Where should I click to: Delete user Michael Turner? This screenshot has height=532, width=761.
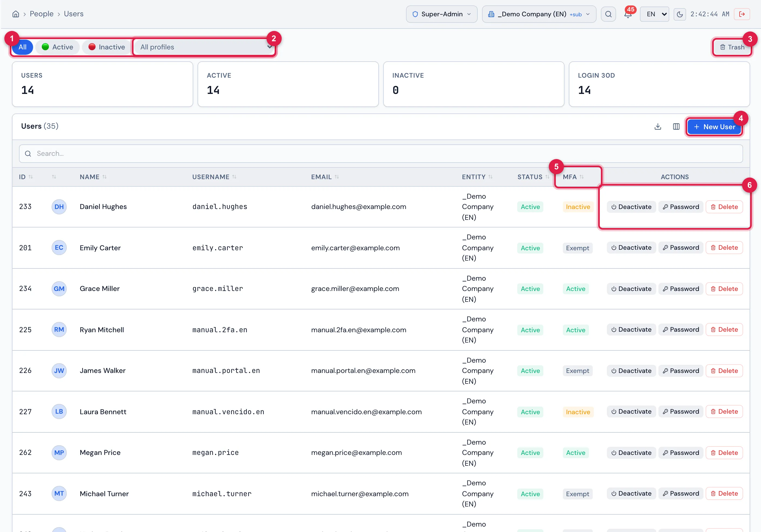coord(724,493)
